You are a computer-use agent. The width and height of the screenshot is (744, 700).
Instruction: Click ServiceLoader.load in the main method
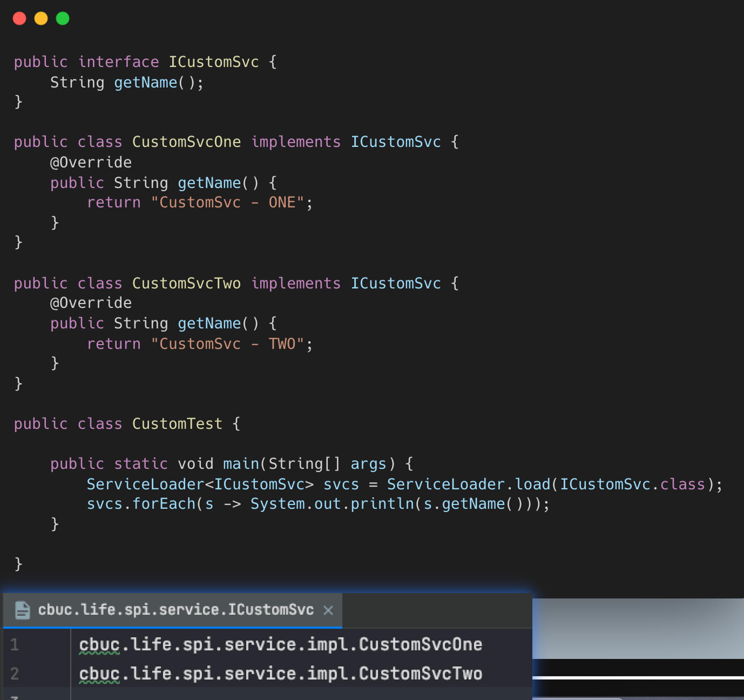(469, 485)
